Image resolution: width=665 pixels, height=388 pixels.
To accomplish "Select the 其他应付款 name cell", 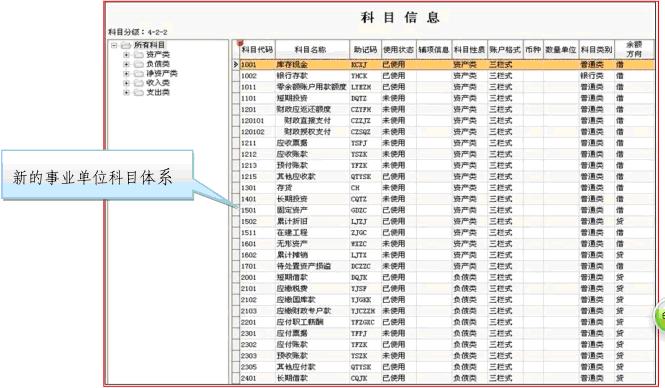I will point(312,367).
